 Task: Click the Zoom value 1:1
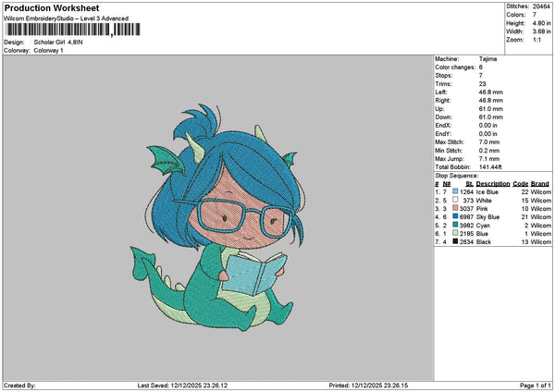536,40
